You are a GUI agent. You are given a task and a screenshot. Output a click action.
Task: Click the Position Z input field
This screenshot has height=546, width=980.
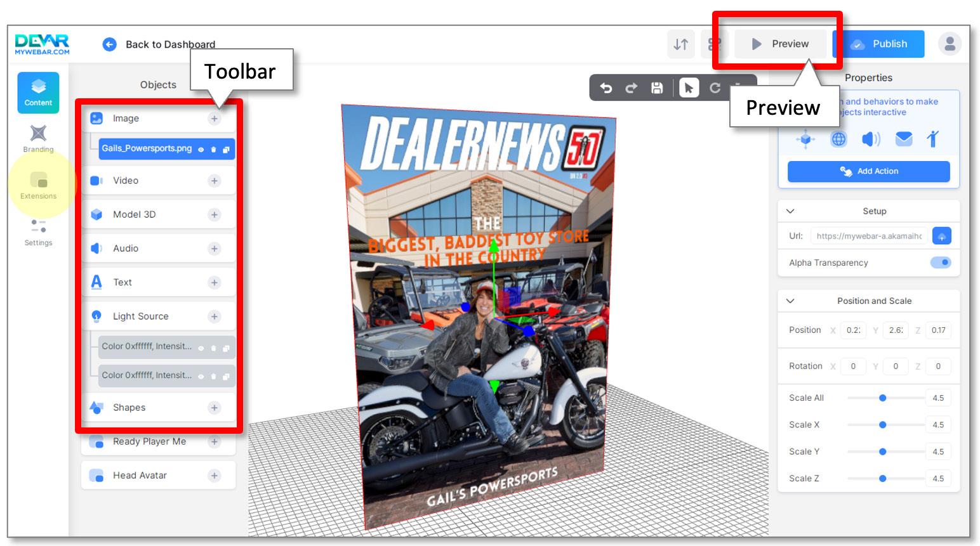(x=938, y=330)
